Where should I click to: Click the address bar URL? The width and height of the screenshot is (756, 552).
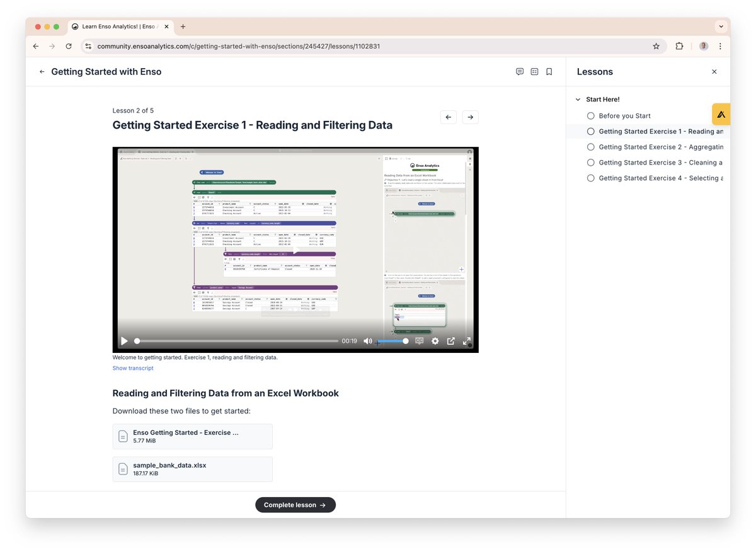click(x=239, y=46)
